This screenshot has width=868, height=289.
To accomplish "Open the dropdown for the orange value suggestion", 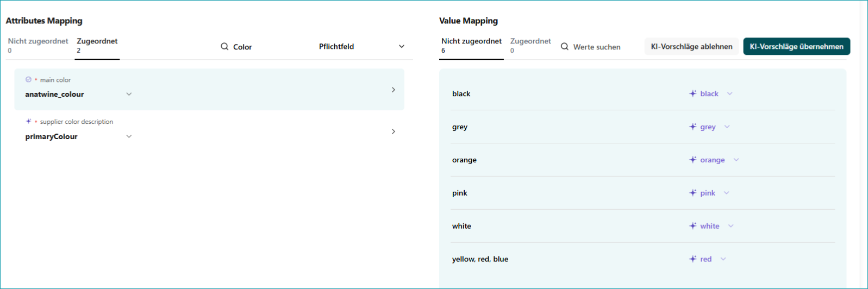I will coord(736,160).
